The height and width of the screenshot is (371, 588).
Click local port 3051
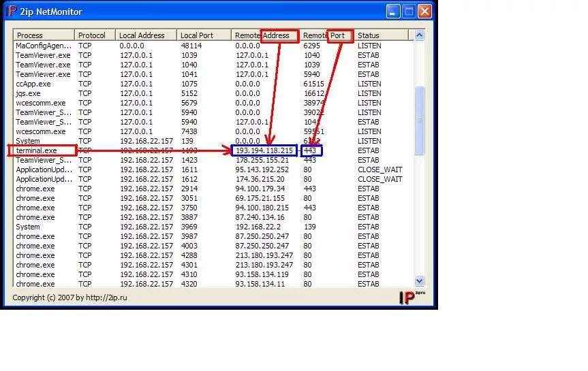tap(189, 198)
